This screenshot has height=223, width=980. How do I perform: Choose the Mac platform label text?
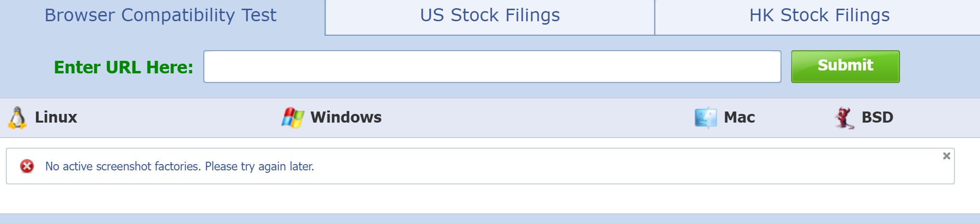[x=739, y=117]
